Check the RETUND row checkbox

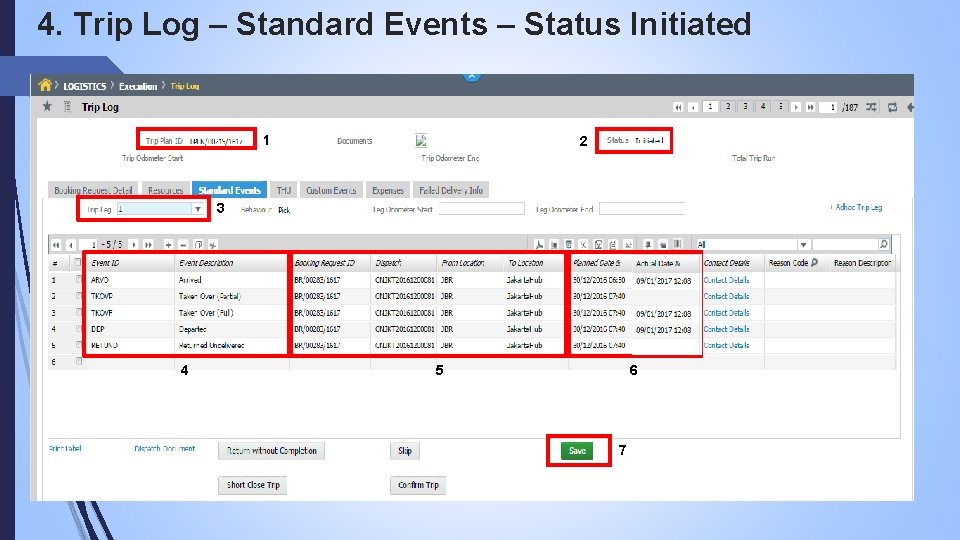78,345
